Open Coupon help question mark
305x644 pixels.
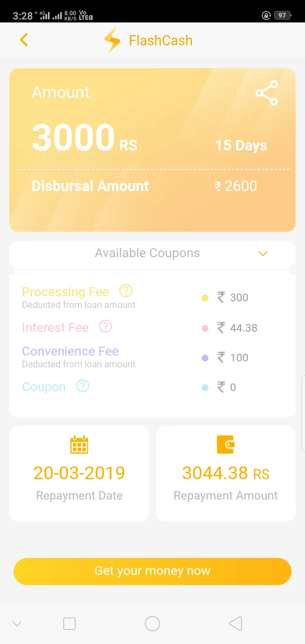(83, 386)
